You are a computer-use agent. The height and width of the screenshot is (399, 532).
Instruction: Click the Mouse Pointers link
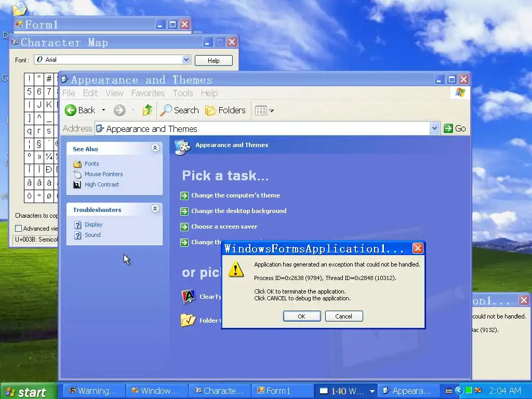(x=104, y=174)
